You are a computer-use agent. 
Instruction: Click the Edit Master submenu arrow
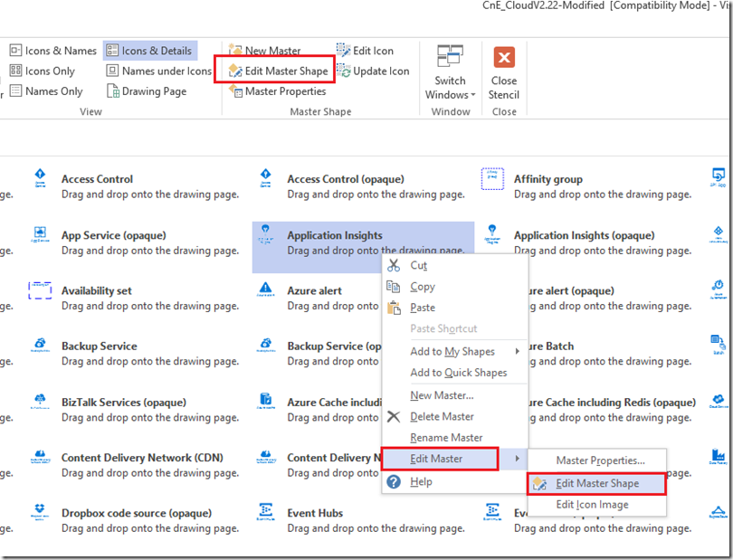coord(517,459)
